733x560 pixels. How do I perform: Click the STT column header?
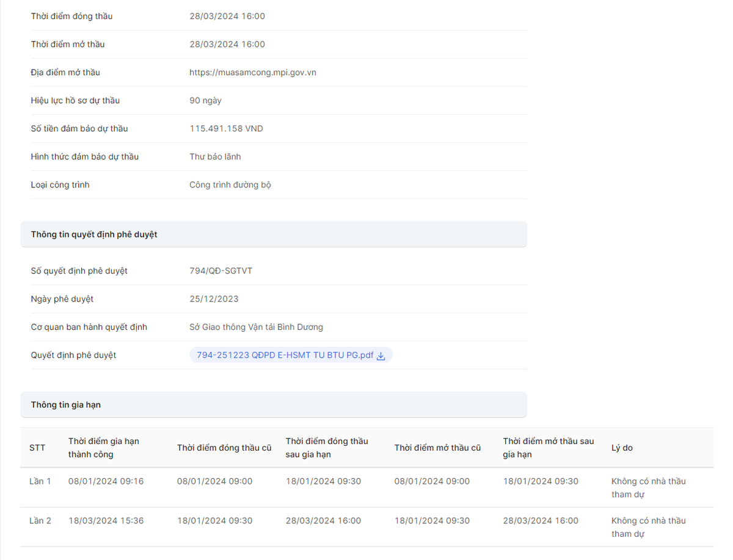pos(37,448)
